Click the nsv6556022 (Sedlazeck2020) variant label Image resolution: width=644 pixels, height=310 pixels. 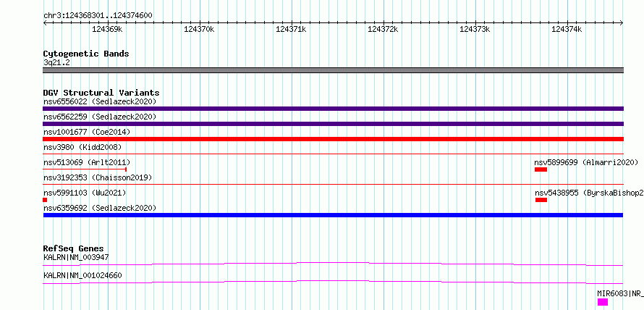point(100,101)
